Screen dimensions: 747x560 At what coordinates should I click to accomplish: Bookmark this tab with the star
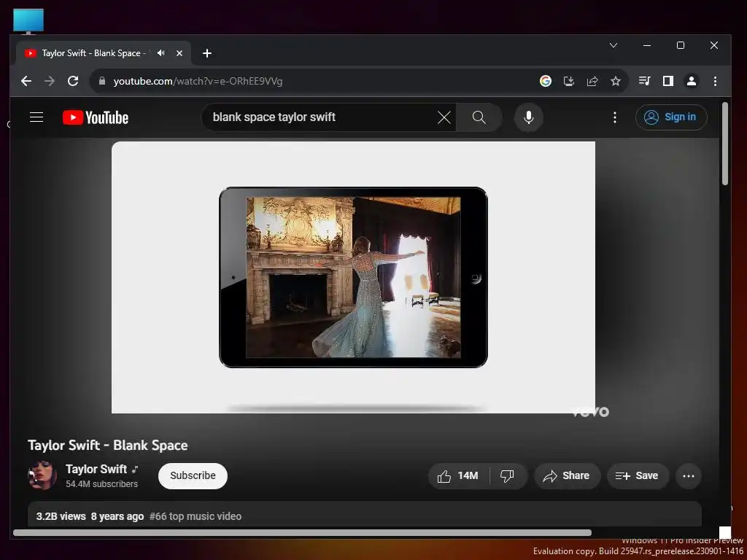[x=616, y=81]
